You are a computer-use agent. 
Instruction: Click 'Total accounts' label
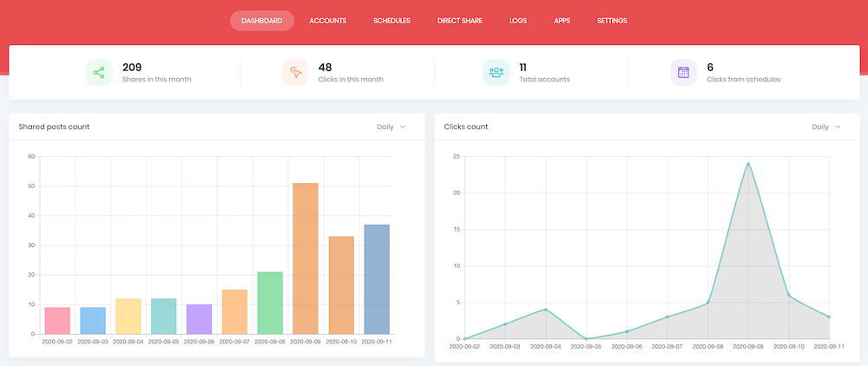click(544, 80)
